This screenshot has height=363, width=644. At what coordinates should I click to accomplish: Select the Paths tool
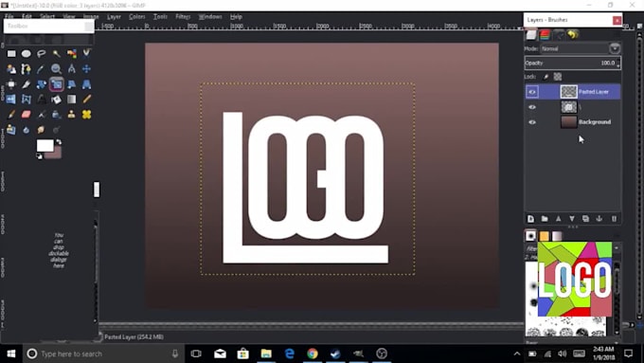click(x=26, y=68)
